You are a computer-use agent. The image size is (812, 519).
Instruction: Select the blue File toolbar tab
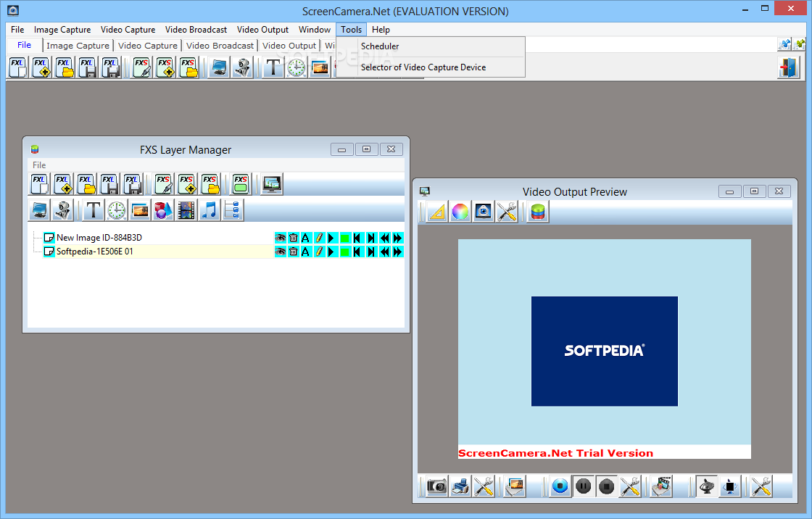[x=25, y=45]
